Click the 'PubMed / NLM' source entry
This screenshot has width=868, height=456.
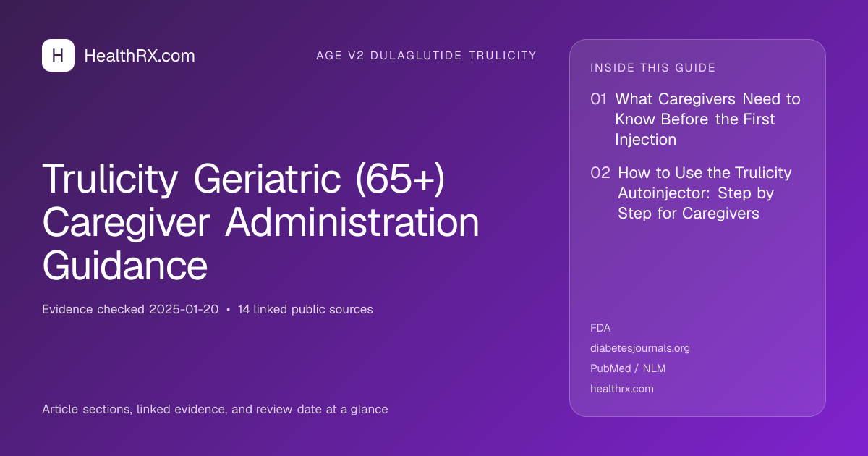(628, 368)
